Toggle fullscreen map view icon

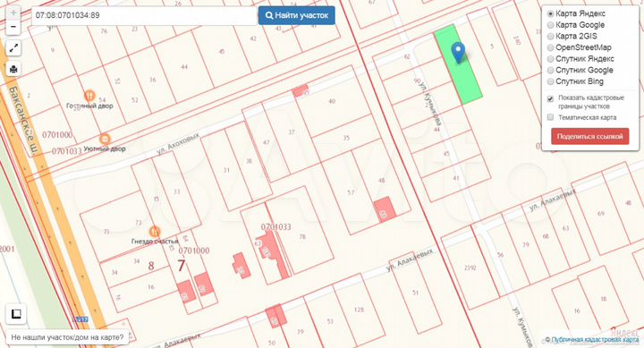point(13,48)
